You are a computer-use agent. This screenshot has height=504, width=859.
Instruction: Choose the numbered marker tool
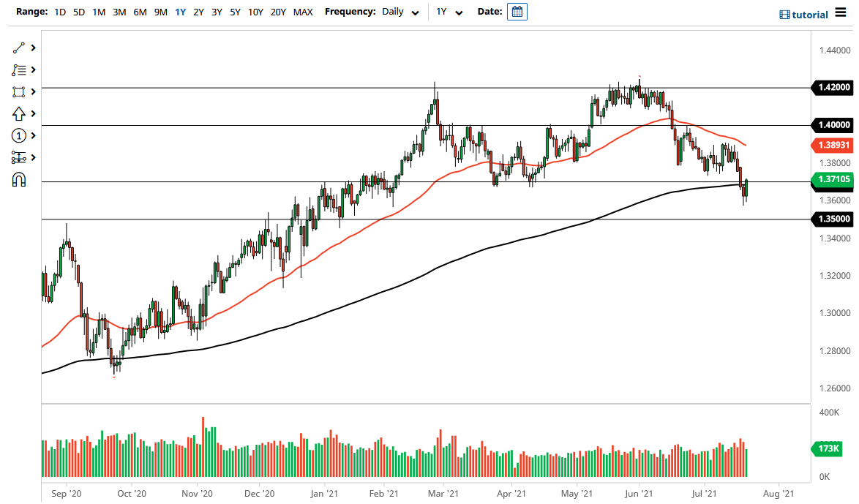20,135
